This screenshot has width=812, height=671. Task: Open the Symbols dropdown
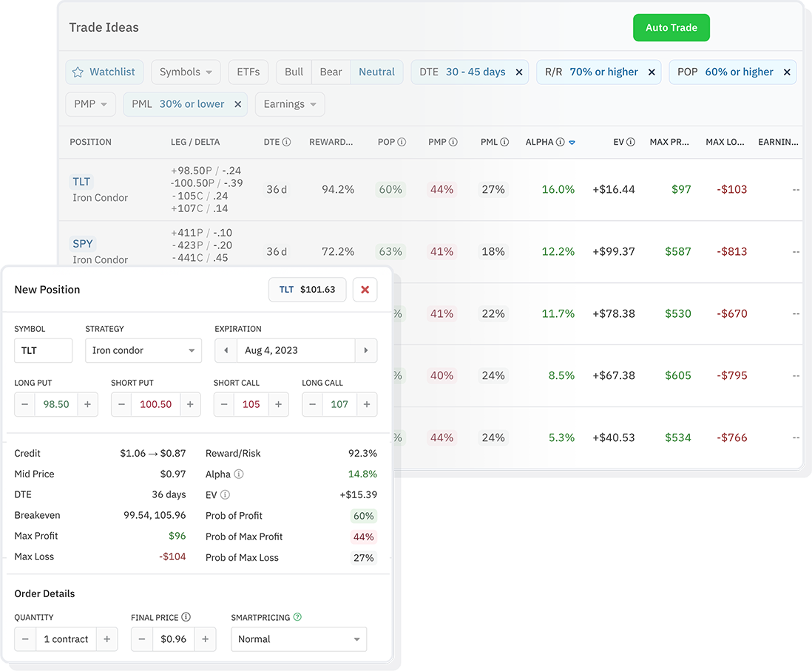tap(186, 72)
